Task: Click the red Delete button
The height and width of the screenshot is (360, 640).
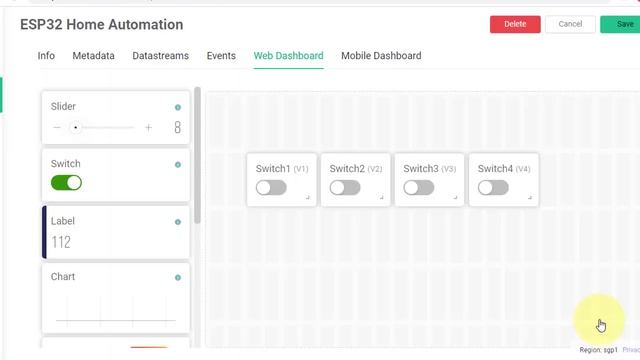Action: (515, 24)
